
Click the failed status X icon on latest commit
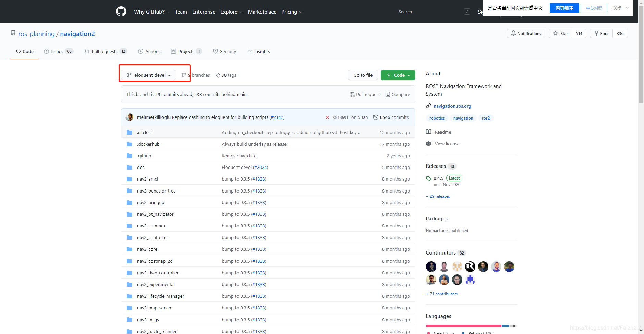point(327,117)
